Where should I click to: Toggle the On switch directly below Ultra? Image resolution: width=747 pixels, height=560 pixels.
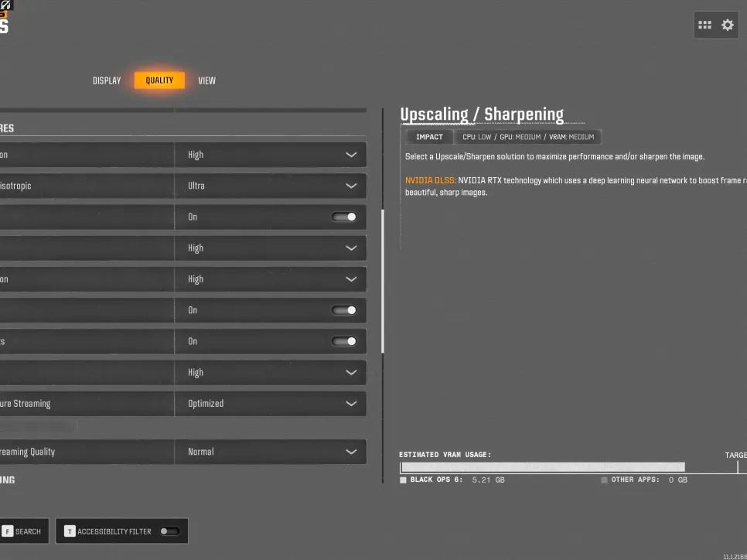(344, 217)
